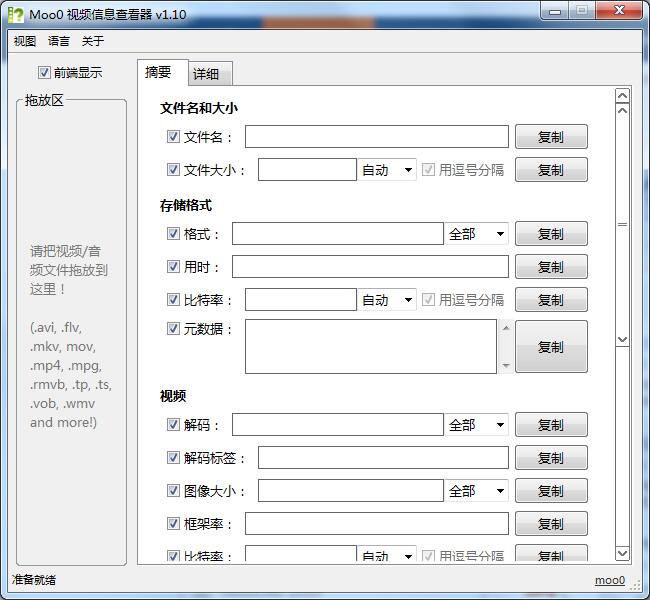Click the jump-to-top arrow on main scrollbar
650x600 pixels.
point(622,96)
